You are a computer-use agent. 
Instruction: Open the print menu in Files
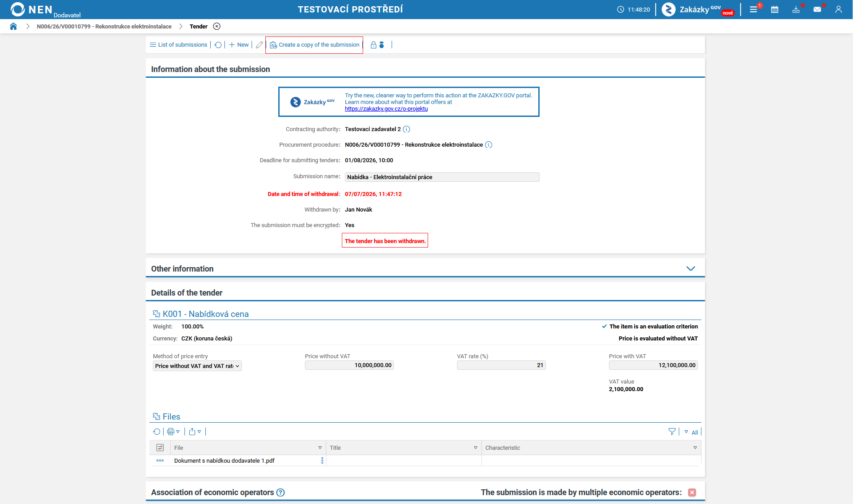point(173,432)
